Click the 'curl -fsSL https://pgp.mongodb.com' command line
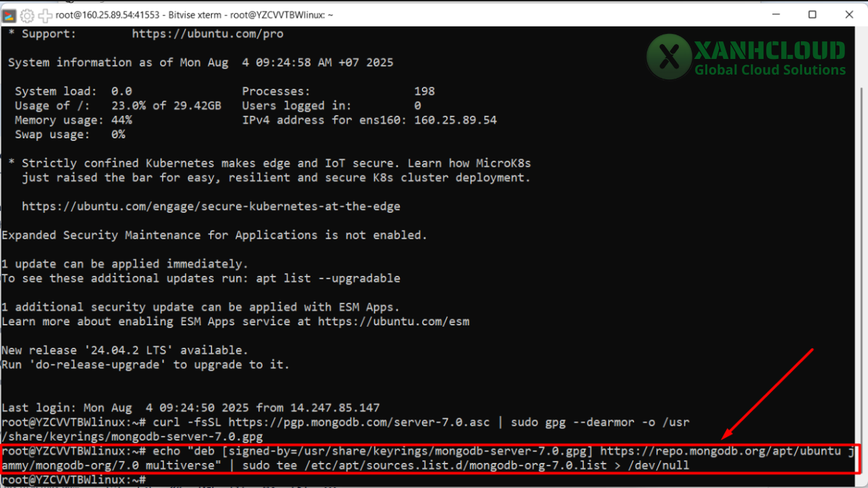Image resolution: width=868 pixels, height=488 pixels. (x=345, y=422)
